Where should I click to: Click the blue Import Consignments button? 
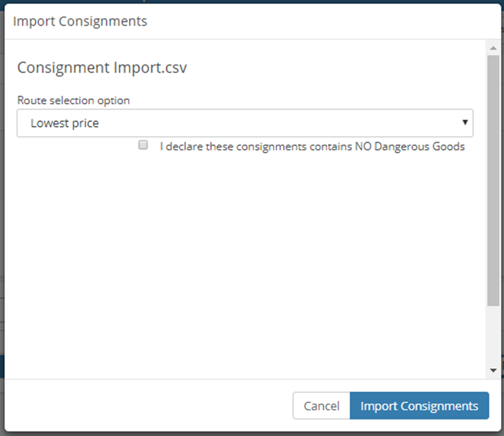[x=420, y=405]
